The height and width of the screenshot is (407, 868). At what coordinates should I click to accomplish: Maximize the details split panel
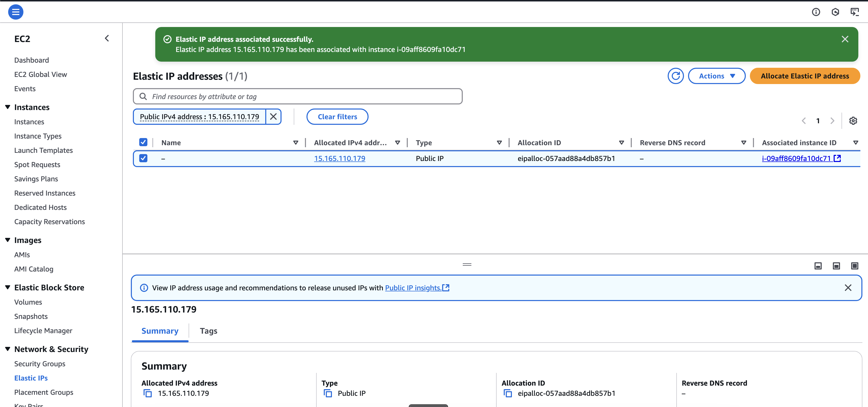pos(855,266)
